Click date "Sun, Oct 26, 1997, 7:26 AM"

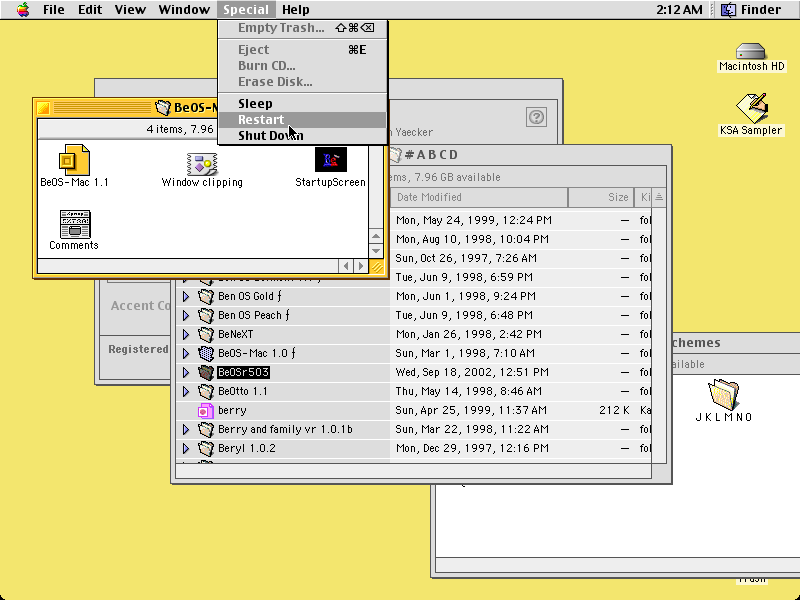pos(466,258)
